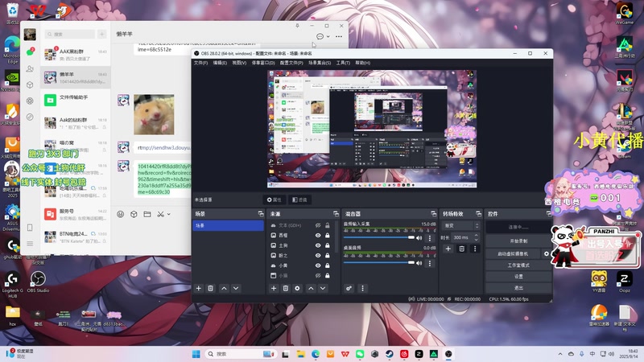Move source up in OBS Sources panel
Screen dimensions: 644x362
[x=311, y=288]
